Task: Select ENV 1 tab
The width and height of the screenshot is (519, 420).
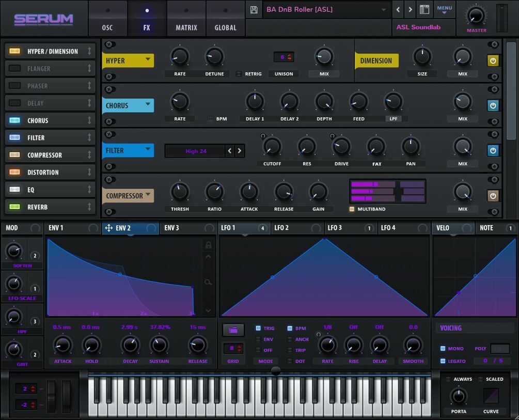Action: pos(72,228)
